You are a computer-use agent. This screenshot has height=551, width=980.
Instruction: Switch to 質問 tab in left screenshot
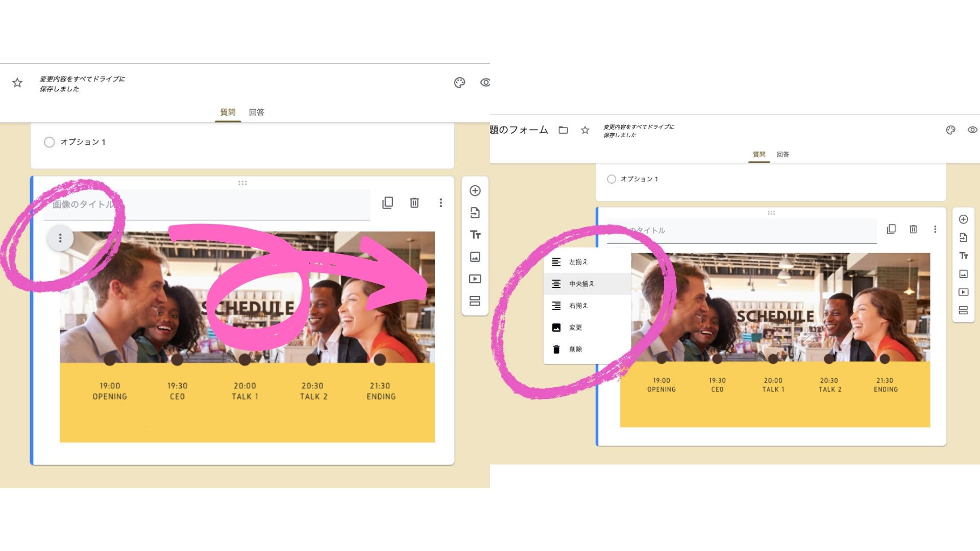pos(228,112)
